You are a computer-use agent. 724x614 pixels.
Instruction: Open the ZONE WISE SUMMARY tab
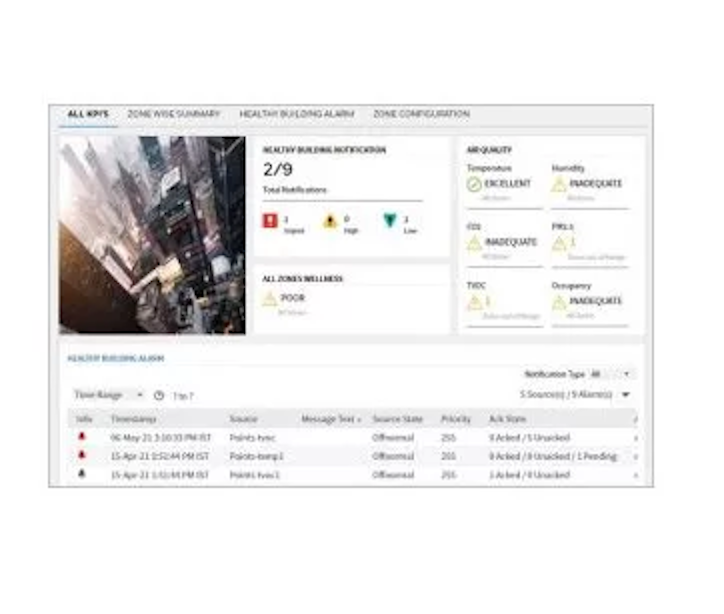coord(174,114)
